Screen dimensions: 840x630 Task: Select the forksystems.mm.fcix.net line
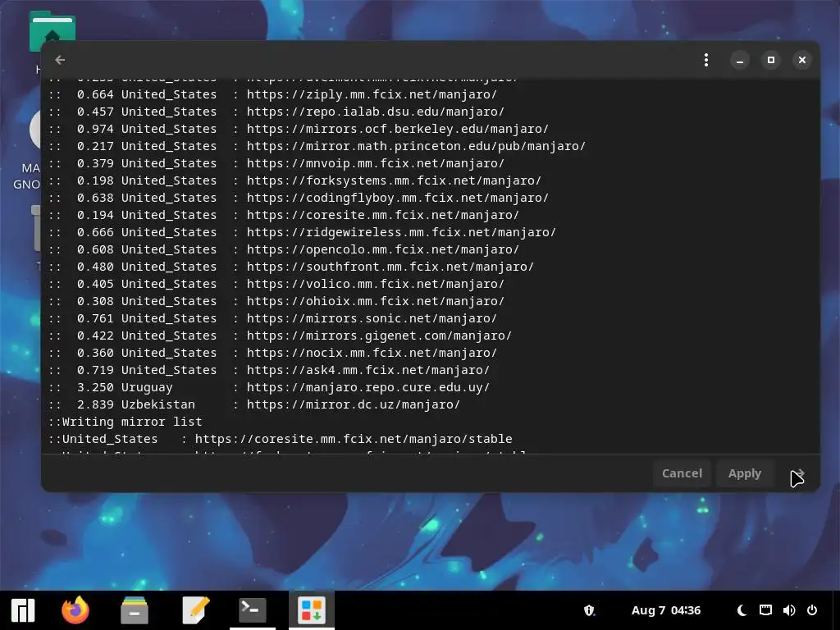click(295, 180)
